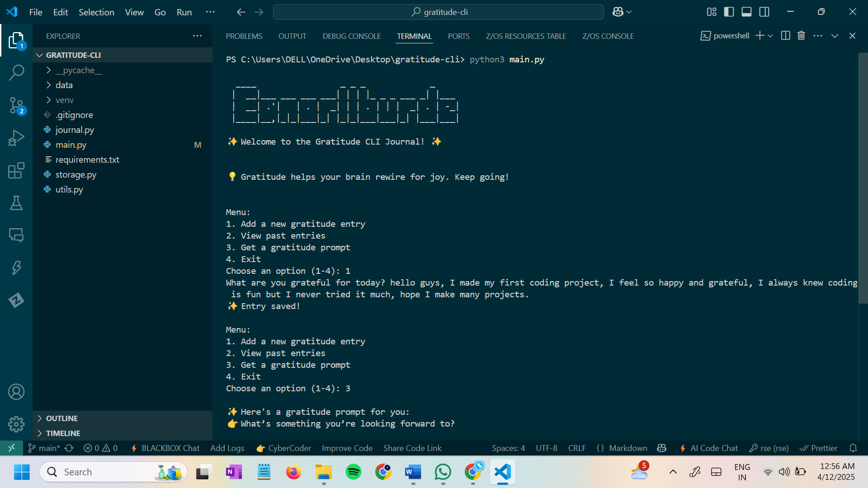Screen dimensions: 868x488
Task: Toggle Secondary Side Bar visibility
Action: point(764,12)
